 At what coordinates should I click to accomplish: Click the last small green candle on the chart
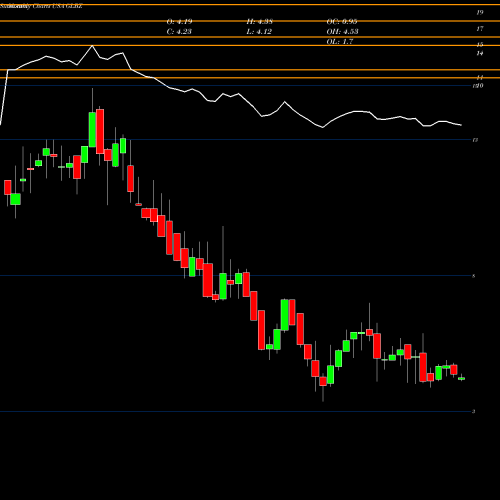pyautogui.click(x=461, y=378)
